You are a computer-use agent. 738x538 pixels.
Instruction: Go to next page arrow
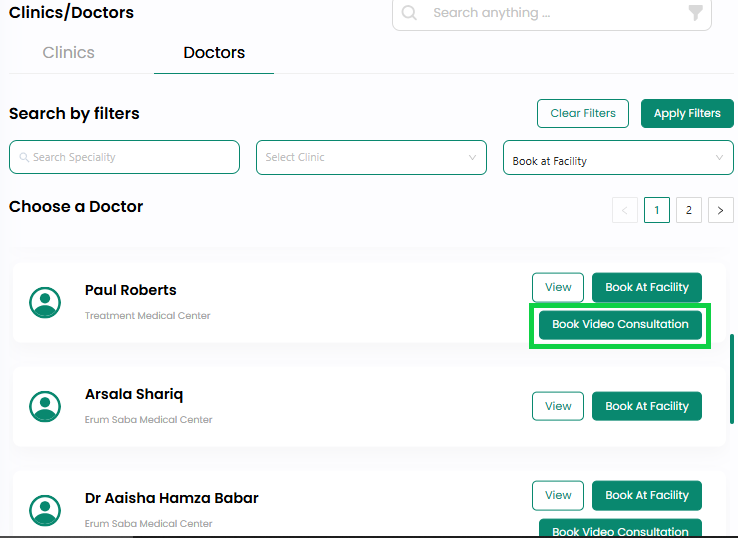[721, 210]
